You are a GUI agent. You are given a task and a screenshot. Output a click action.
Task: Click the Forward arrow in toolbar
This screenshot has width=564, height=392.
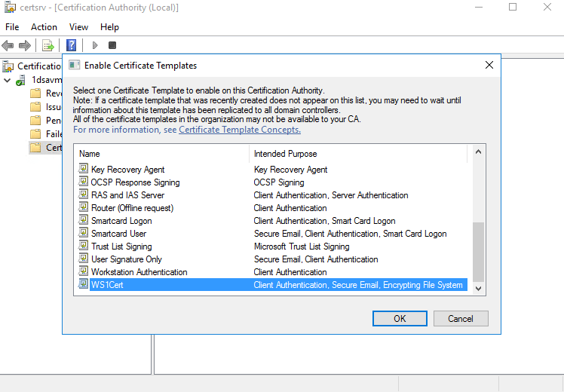pyautogui.click(x=25, y=45)
